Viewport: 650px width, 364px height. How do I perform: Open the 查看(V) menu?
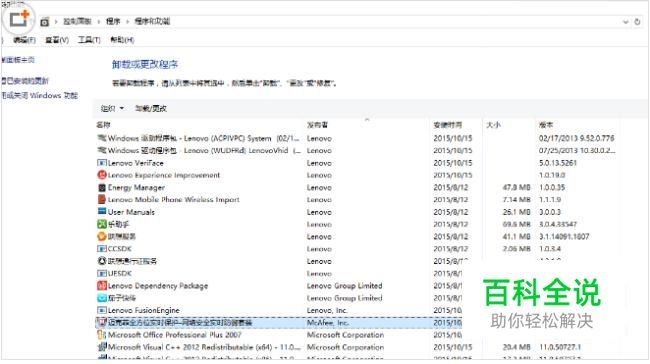tap(57, 40)
